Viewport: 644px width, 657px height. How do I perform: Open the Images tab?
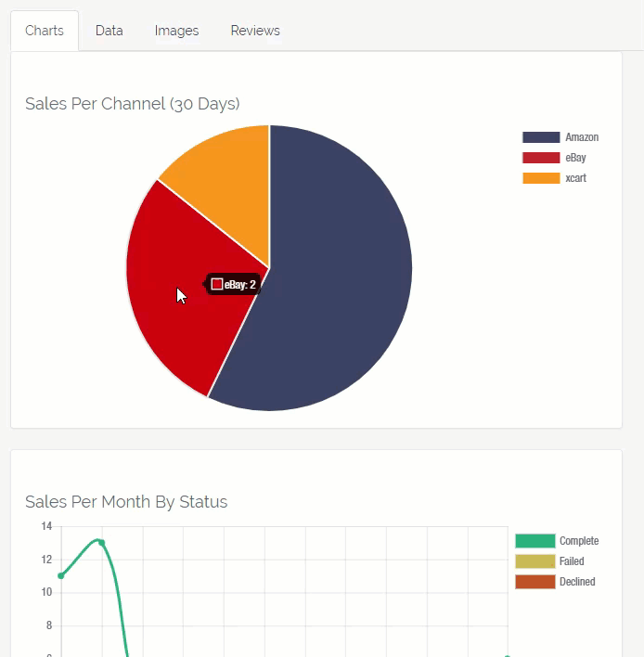[x=176, y=31]
